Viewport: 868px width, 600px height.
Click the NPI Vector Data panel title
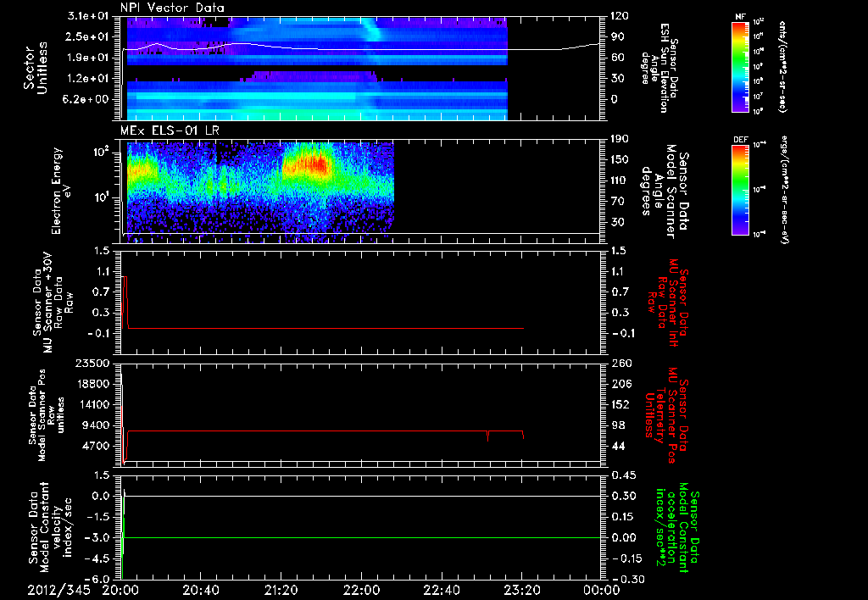click(172, 8)
